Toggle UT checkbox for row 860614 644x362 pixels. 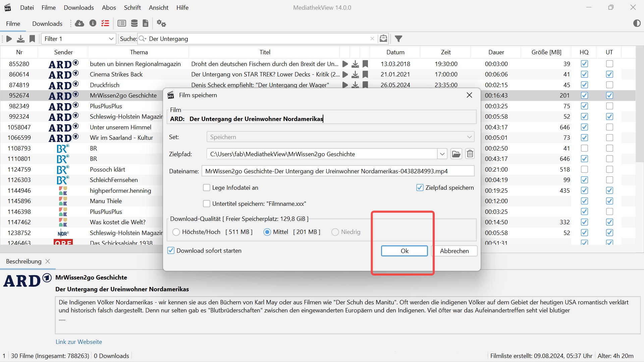click(x=609, y=74)
